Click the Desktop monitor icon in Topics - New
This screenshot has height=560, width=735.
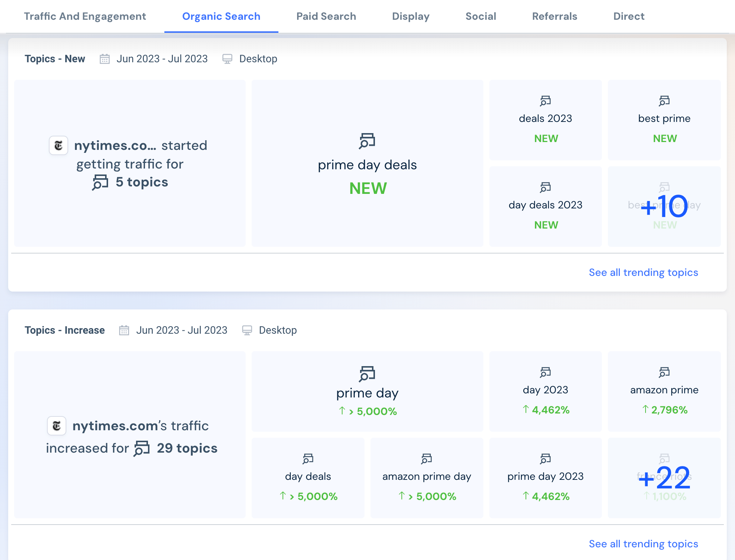228,59
